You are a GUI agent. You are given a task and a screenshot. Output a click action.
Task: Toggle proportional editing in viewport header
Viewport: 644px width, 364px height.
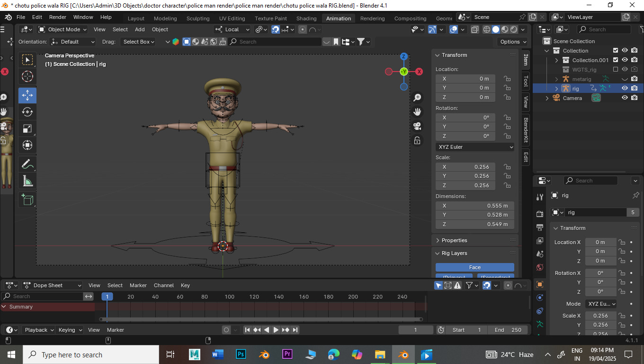(x=303, y=29)
